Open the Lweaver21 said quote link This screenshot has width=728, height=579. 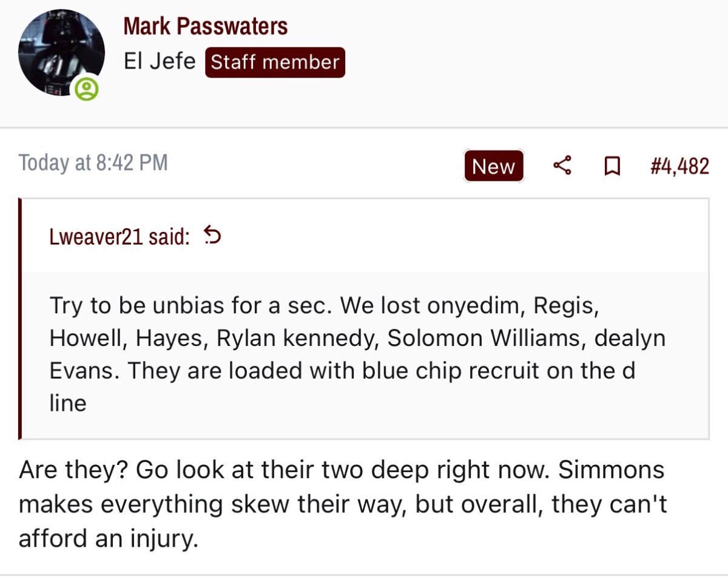pyautogui.click(x=119, y=236)
